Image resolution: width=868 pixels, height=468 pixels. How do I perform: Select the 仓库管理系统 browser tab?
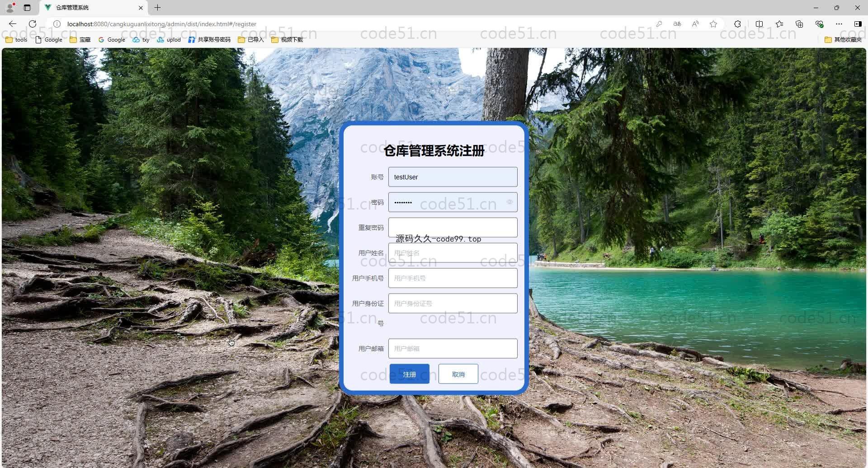click(94, 8)
